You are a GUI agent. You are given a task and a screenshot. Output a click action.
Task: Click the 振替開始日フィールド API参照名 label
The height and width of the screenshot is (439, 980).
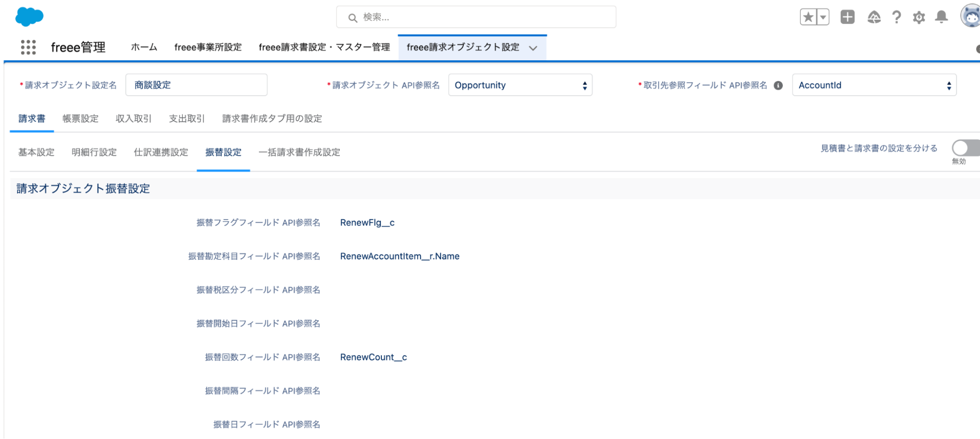coord(258,323)
